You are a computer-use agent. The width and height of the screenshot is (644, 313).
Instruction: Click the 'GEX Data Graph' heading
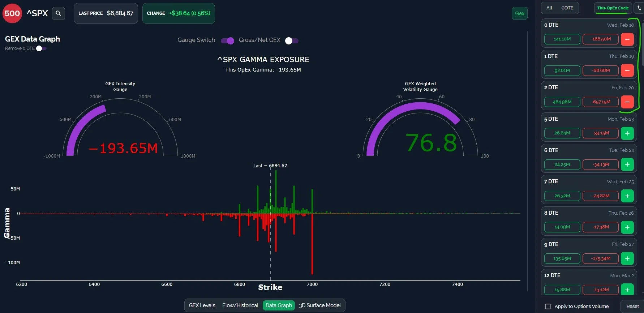(x=33, y=39)
